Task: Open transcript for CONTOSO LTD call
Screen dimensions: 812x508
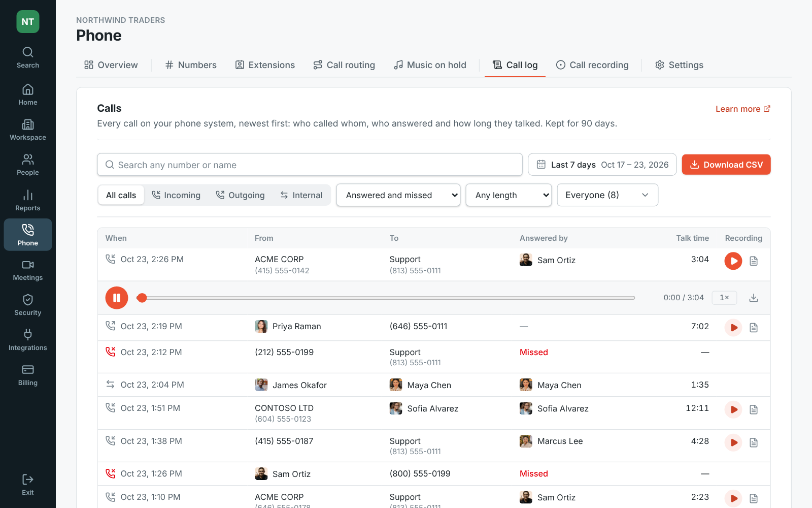Action: click(x=754, y=409)
